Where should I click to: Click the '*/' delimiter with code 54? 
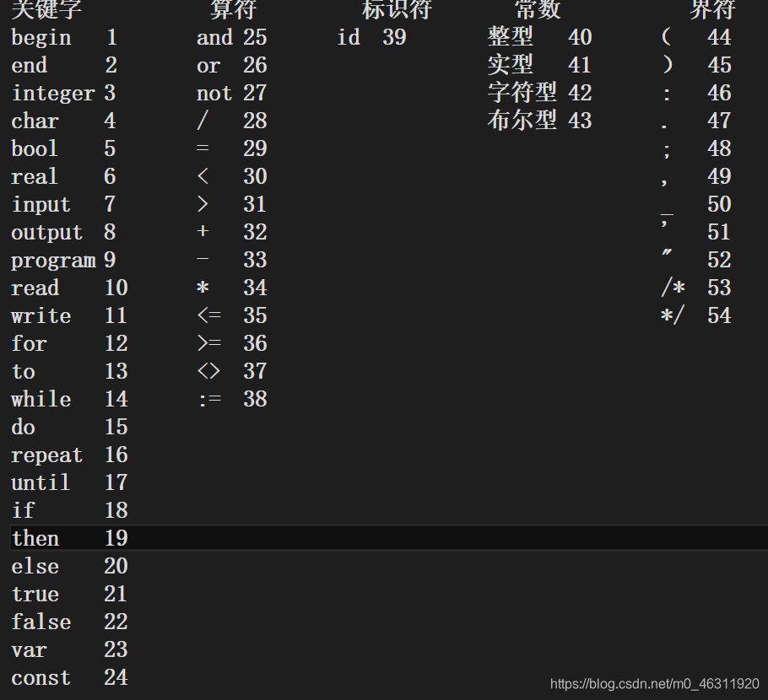[x=673, y=315]
